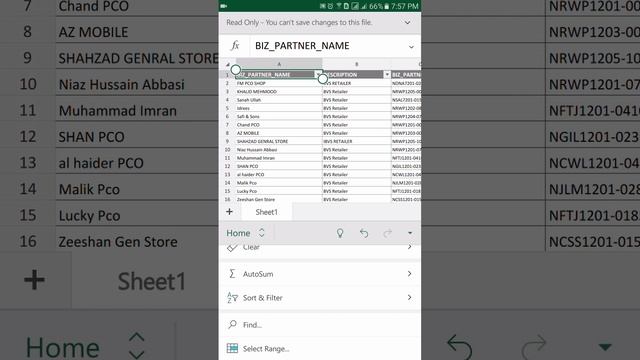The height and width of the screenshot is (360, 640).
Task: Click the Clear eraser icon
Action: point(232,247)
